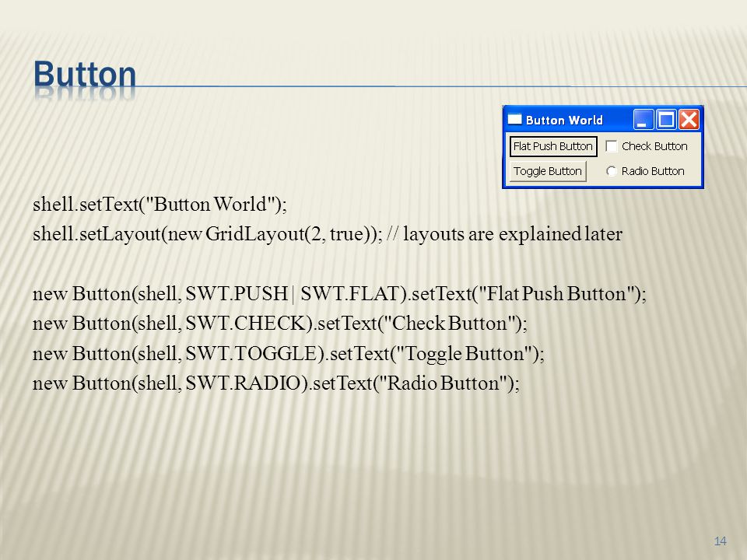Image resolution: width=747 pixels, height=560 pixels.
Task: Click the Flat Push Button
Action: coord(553,146)
